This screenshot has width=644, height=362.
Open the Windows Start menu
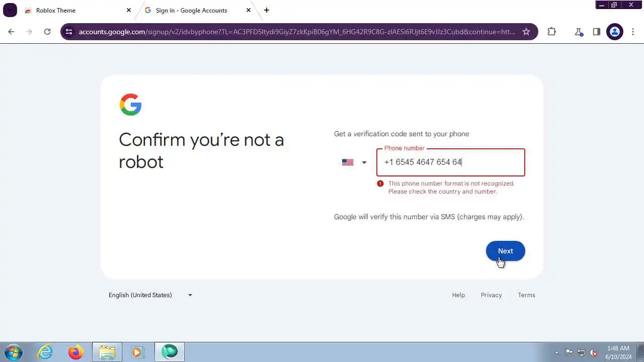(x=14, y=352)
